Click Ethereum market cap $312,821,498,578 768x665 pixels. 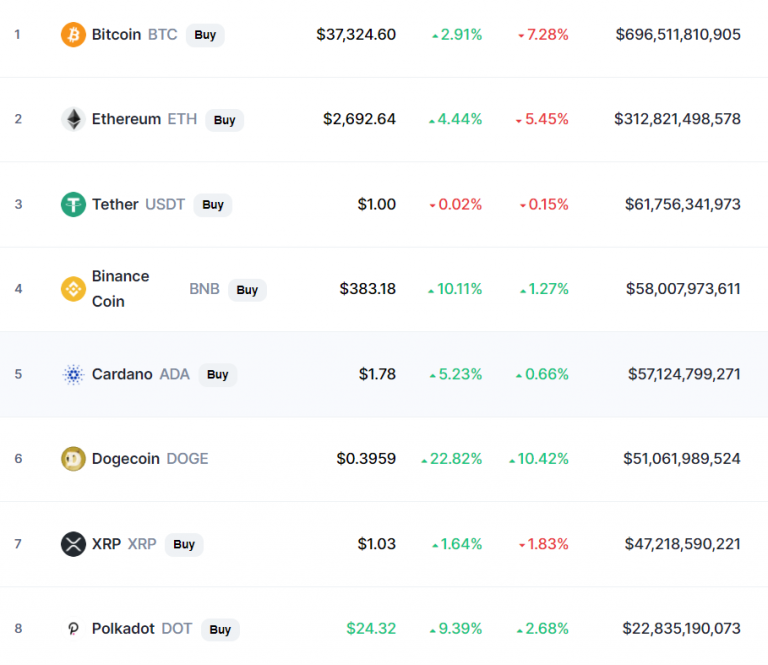click(x=677, y=119)
